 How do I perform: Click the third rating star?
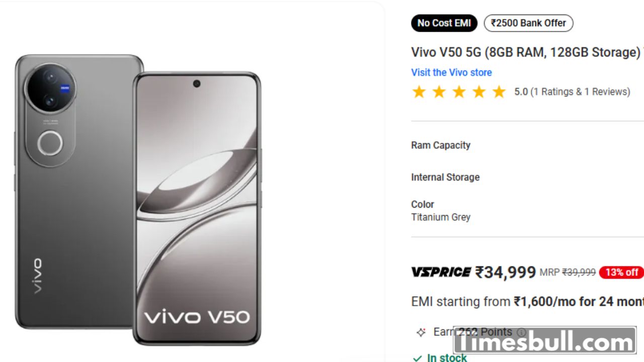coord(459,92)
